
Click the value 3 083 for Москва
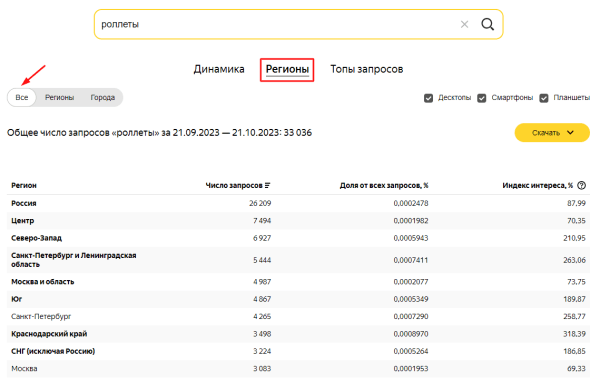point(262,368)
